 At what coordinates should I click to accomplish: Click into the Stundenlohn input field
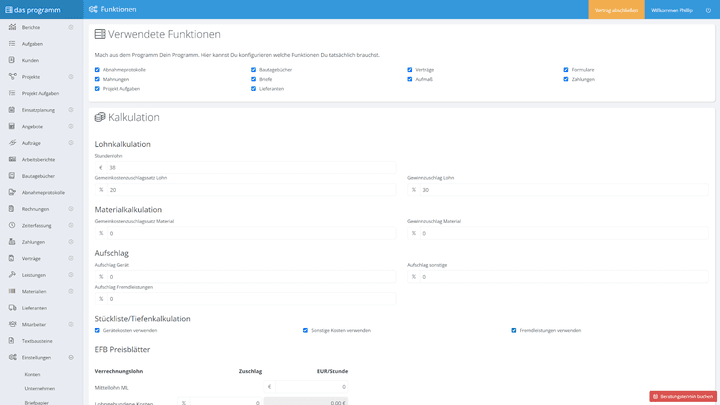click(250, 168)
